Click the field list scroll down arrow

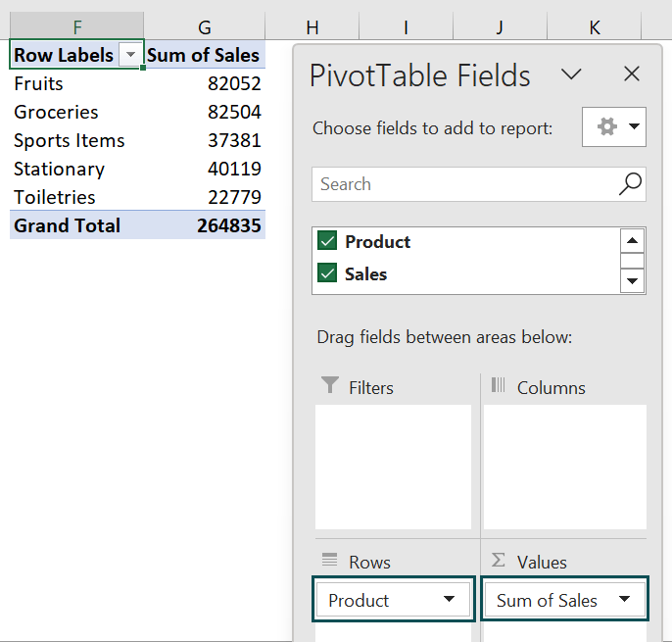[632, 281]
